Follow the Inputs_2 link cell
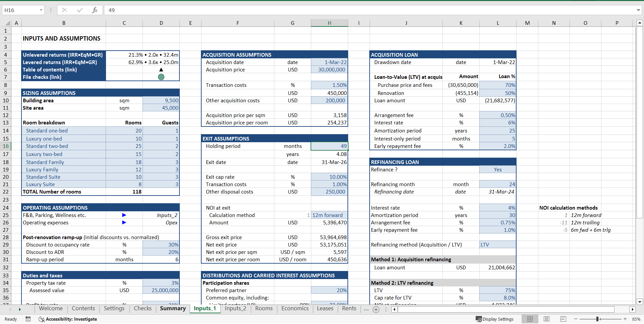 [161, 215]
